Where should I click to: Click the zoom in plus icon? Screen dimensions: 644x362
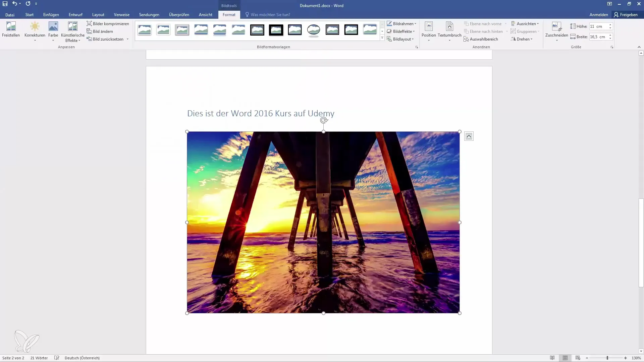tap(626, 358)
